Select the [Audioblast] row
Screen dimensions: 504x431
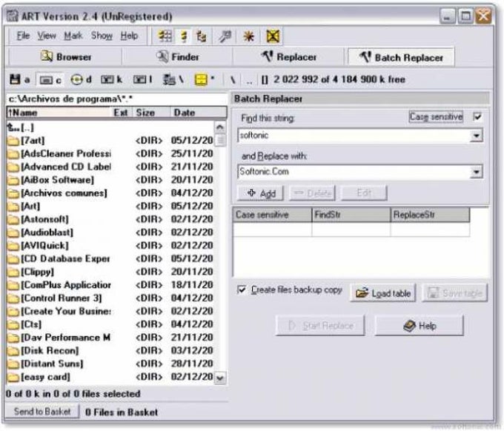coord(110,233)
